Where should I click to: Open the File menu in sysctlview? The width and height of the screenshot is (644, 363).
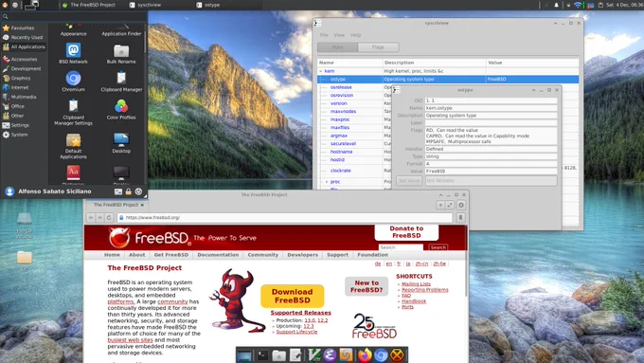click(324, 35)
